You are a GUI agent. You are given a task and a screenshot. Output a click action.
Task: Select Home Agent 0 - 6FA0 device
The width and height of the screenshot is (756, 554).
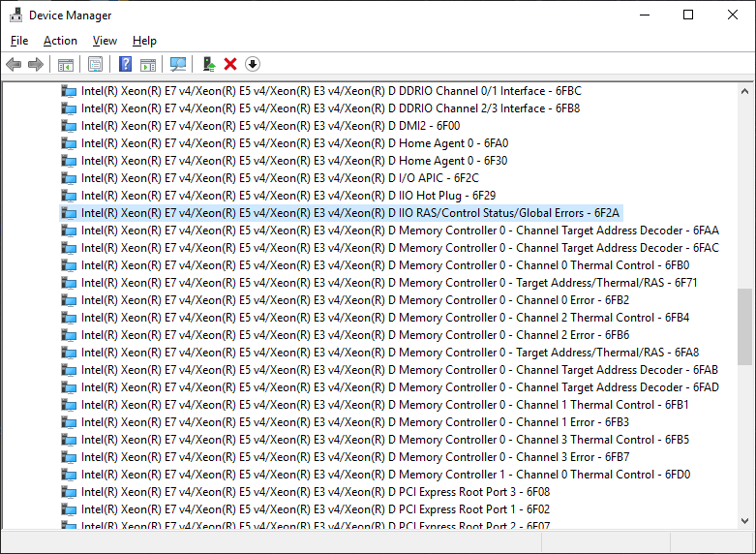[294, 143]
